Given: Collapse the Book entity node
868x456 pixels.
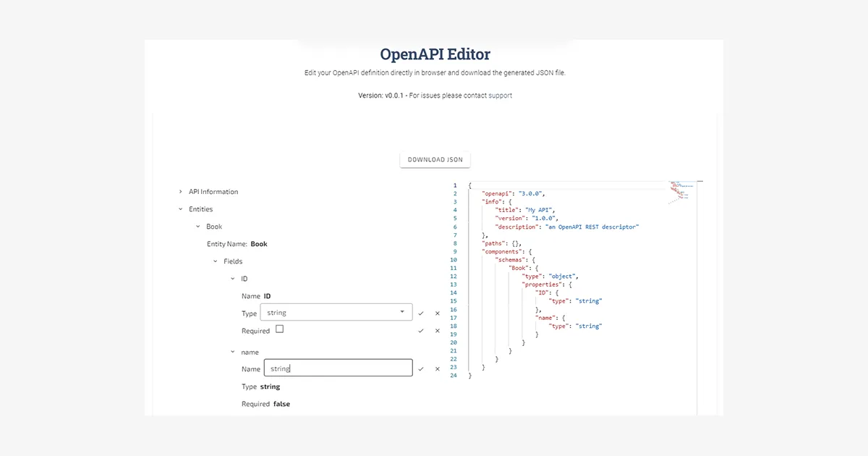Looking at the screenshot, I should point(197,227).
